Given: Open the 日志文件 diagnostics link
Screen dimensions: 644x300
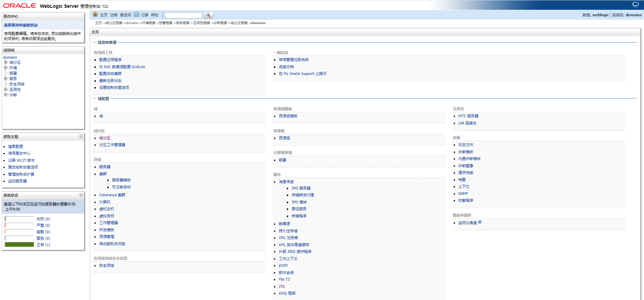Looking at the screenshot, I should coord(466,145).
